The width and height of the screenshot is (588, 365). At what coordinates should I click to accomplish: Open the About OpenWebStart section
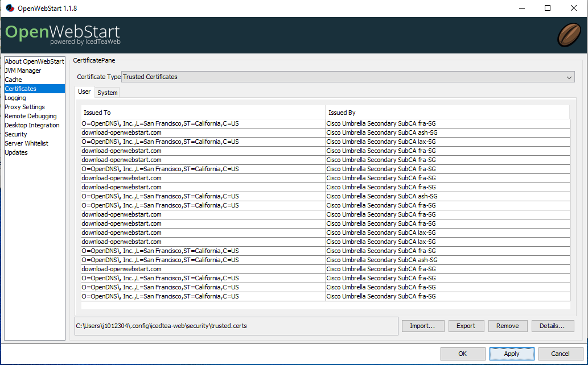(35, 61)
